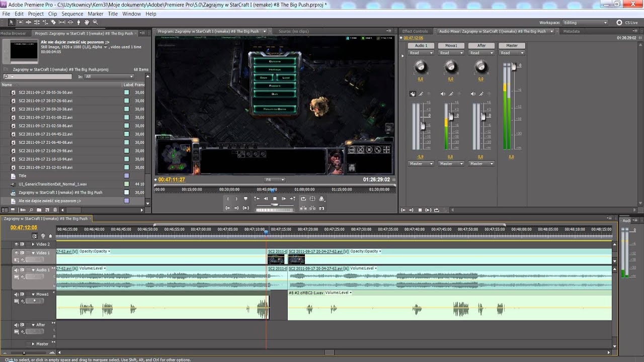
Task: Click the CS Live button
Action: (627, 23)
